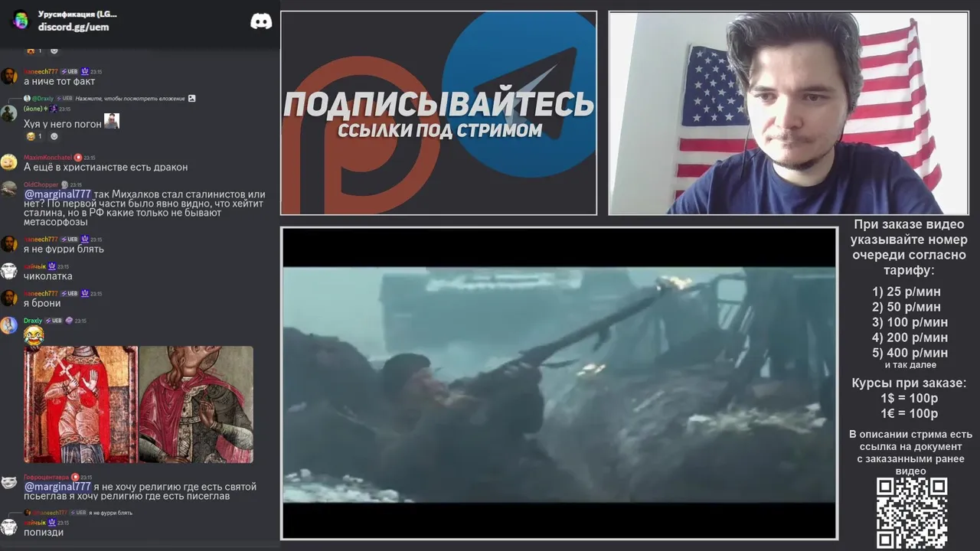Click @marginal777 mention in OldChopper message
This screenshot has width=980, height=551.
(x=57, y=194)
